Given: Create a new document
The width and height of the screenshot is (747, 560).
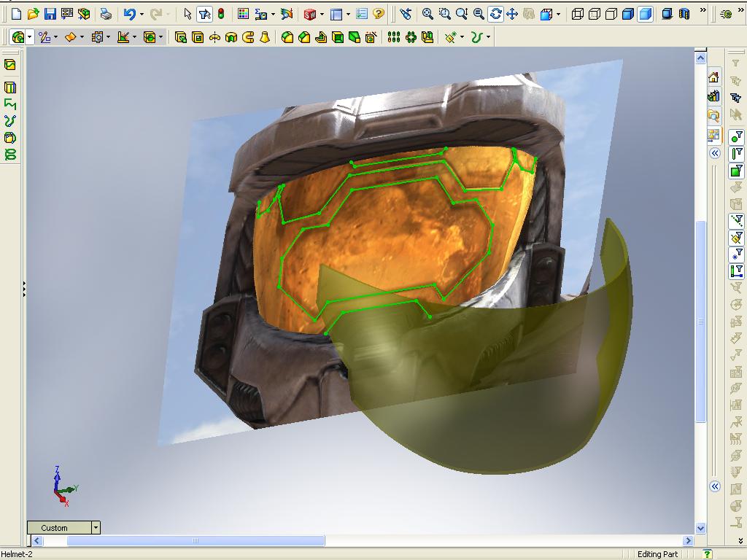Looking at the screenshot, I should coord(16,15).
